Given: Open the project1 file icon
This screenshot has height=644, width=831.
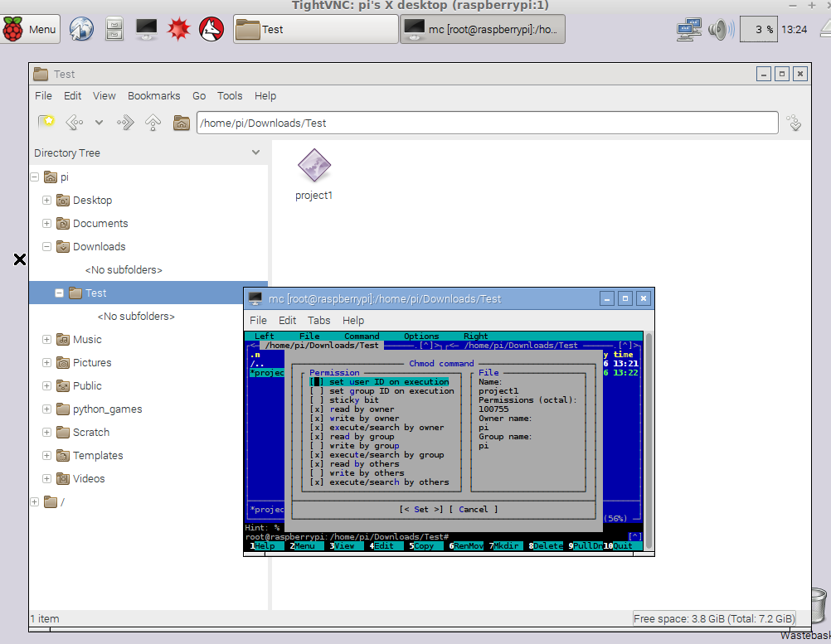Looking at the screenshot, I should 314,167.
